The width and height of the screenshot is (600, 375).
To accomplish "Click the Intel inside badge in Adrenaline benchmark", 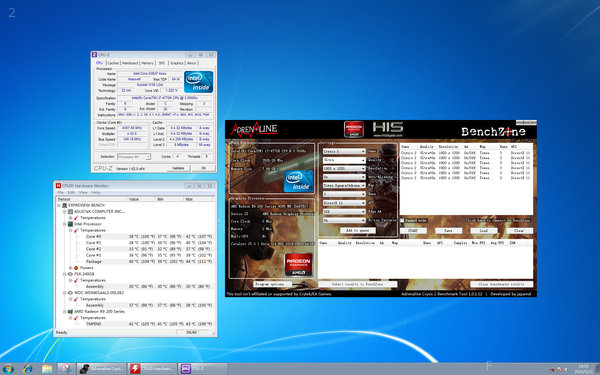I will [298, 181].
